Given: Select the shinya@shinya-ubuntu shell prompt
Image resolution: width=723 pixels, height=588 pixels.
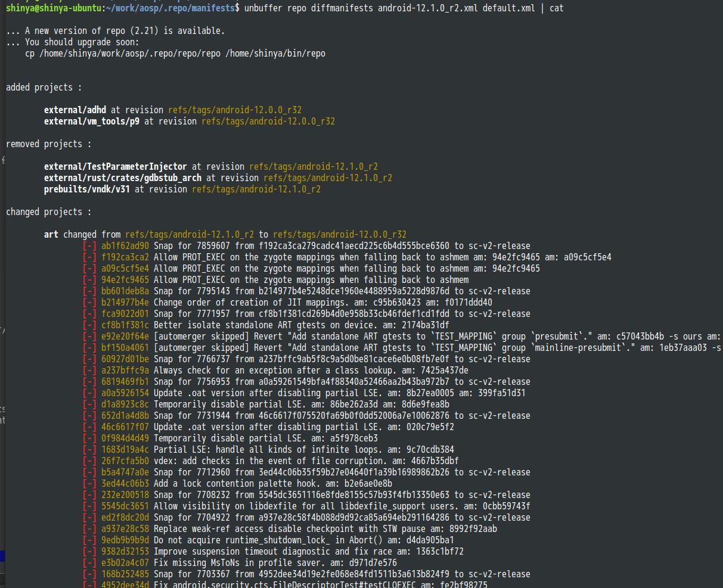Looking at the screenshot, I should (52, 8).
